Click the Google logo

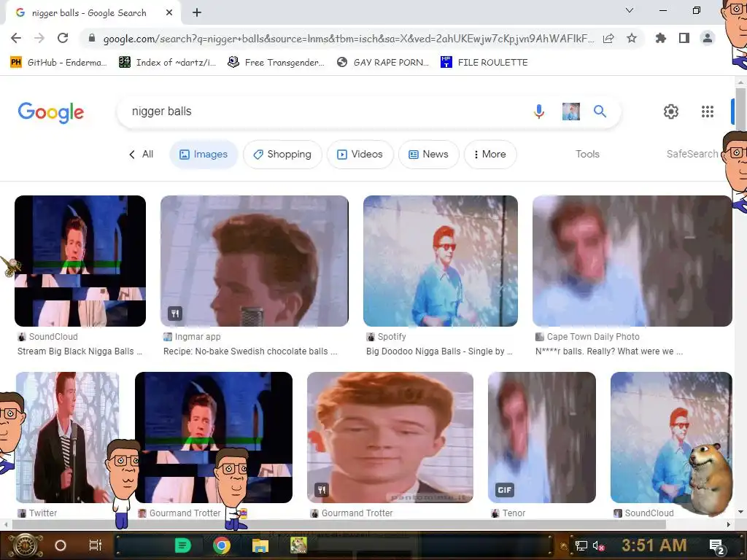pos(51,112)
